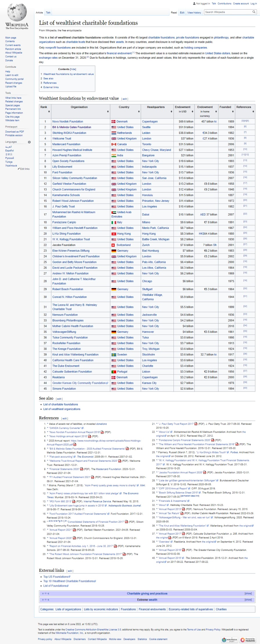Edit the External links section
260x644 pixels.
[70, 571]
